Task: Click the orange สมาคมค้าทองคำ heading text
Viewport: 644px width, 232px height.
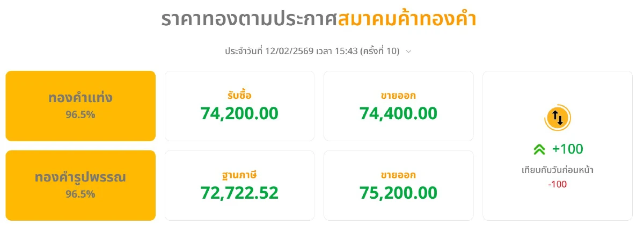Action: pos(407,20)
